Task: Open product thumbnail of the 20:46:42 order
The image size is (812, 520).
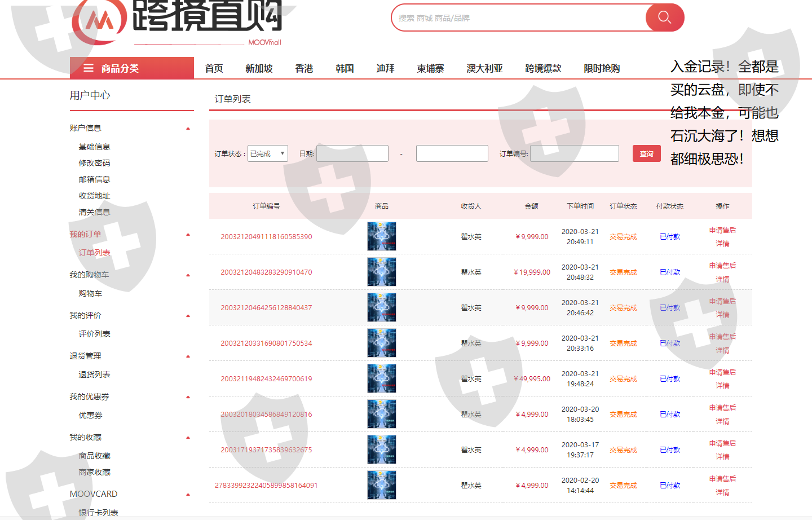Action: [382, 307]
